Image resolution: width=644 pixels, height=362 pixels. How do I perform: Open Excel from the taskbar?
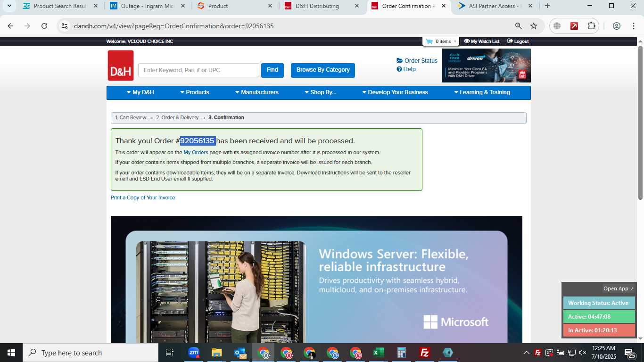(x=379, y=353)
